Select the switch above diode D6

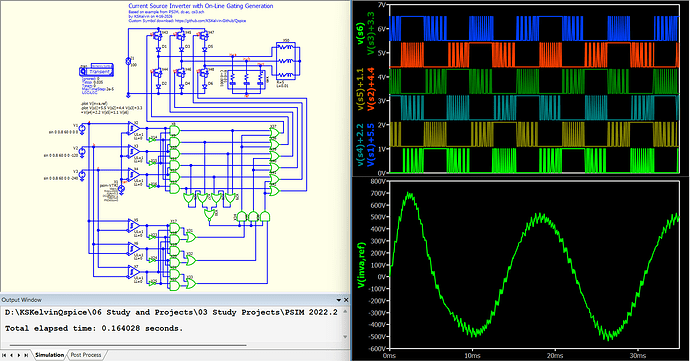coord(203,73)
